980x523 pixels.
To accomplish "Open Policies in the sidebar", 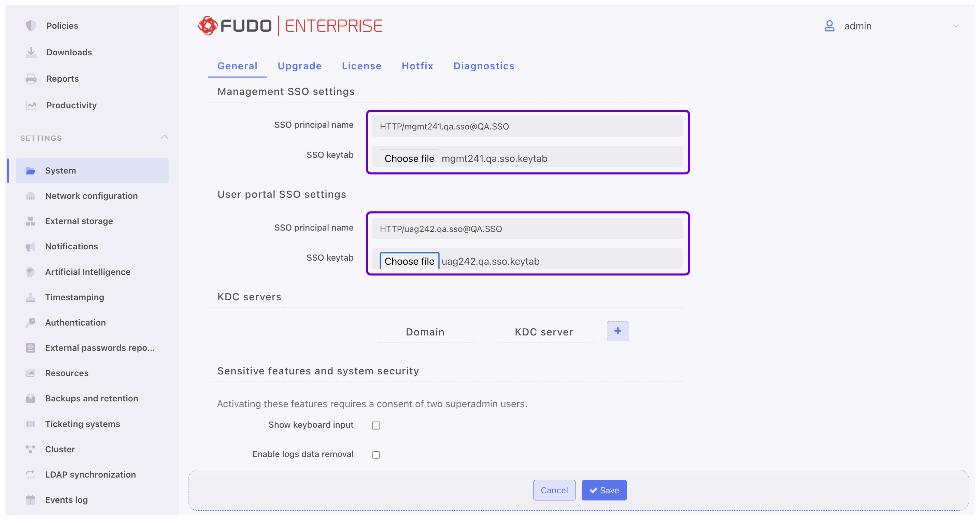I will coord(62,26).
